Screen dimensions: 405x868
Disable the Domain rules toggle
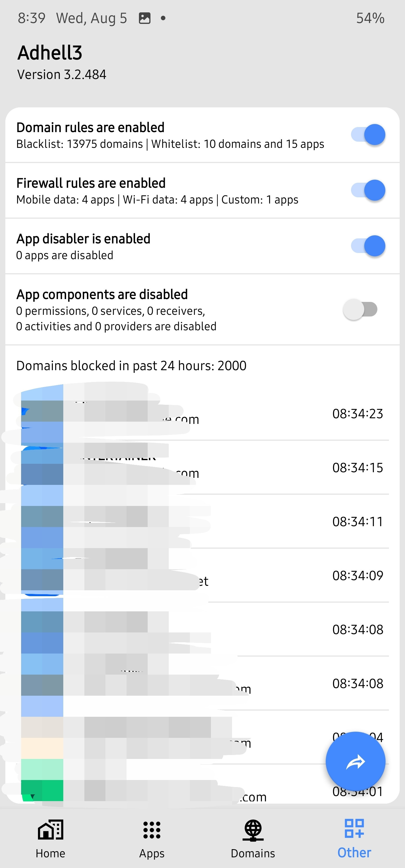(x=368, y=134)
